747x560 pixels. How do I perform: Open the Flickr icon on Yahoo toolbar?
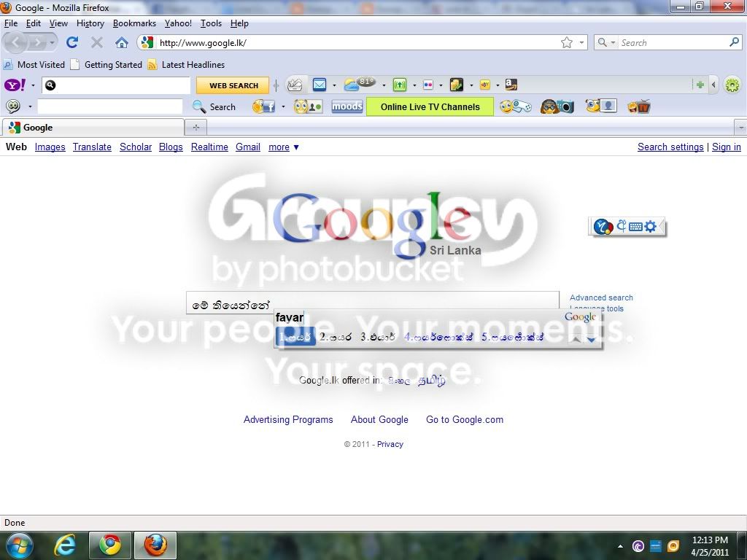[427, 85]
